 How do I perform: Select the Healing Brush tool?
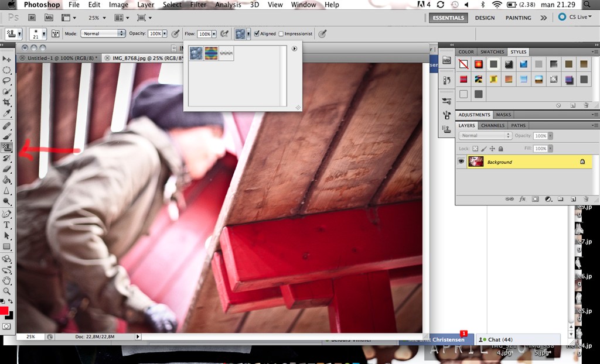(x=7, y=126)
